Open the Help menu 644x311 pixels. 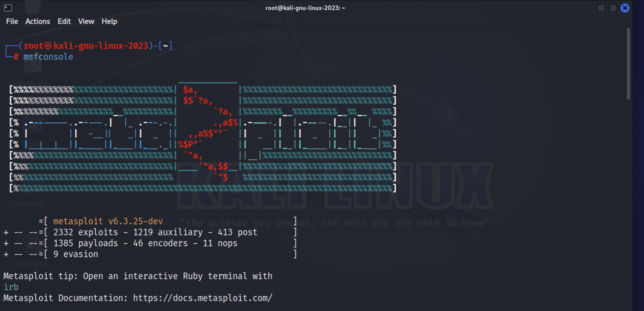click(x=109, y=21)
